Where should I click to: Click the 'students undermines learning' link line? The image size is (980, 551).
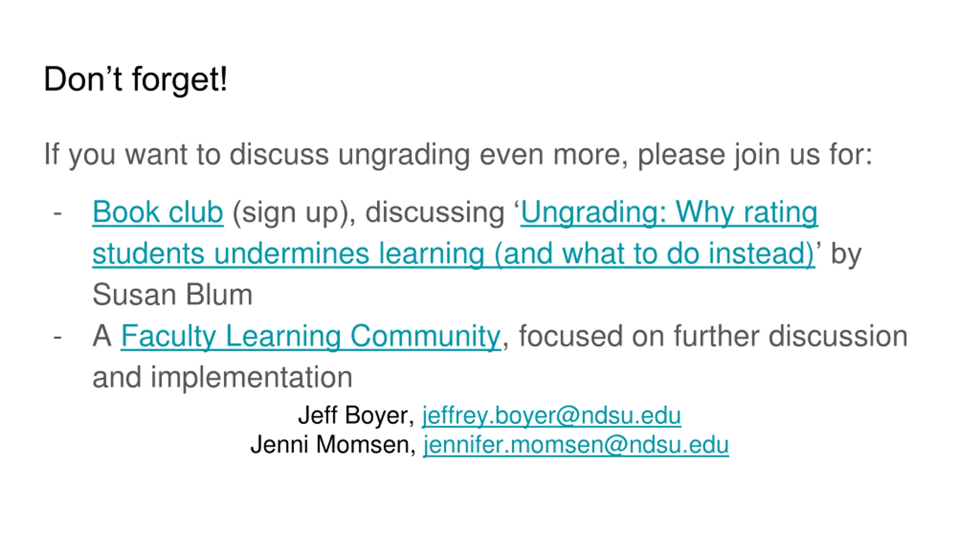point(453,254)
